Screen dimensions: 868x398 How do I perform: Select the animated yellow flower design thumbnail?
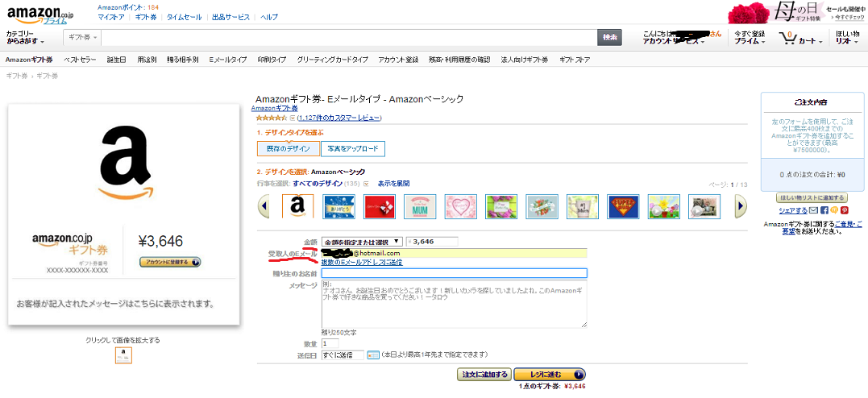[x=664, y=206]
